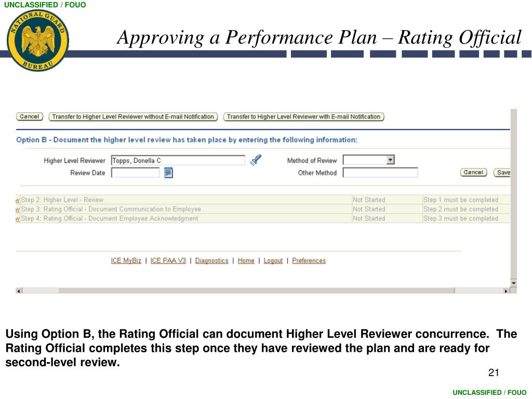Open the ICE MyBiz link

click(x=126, y=260)
